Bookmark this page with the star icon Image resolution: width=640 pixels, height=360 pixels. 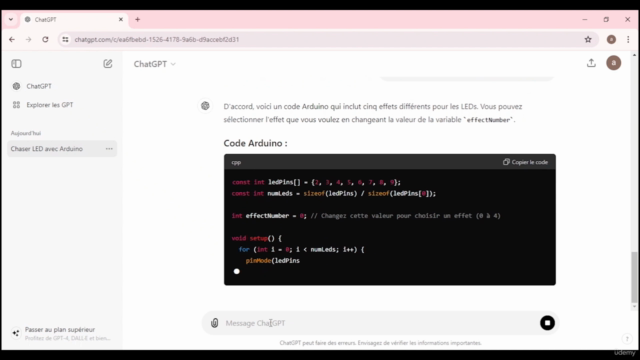588,40
